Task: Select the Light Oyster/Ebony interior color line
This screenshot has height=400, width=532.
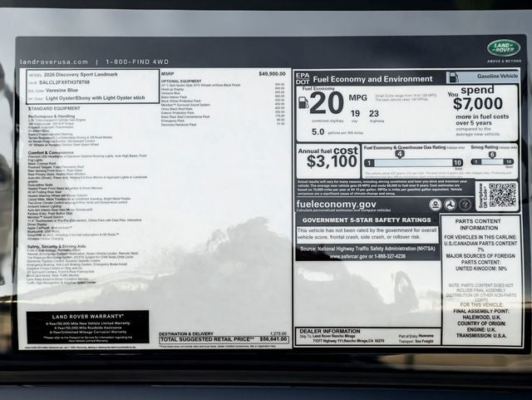Action: point(95,98)
